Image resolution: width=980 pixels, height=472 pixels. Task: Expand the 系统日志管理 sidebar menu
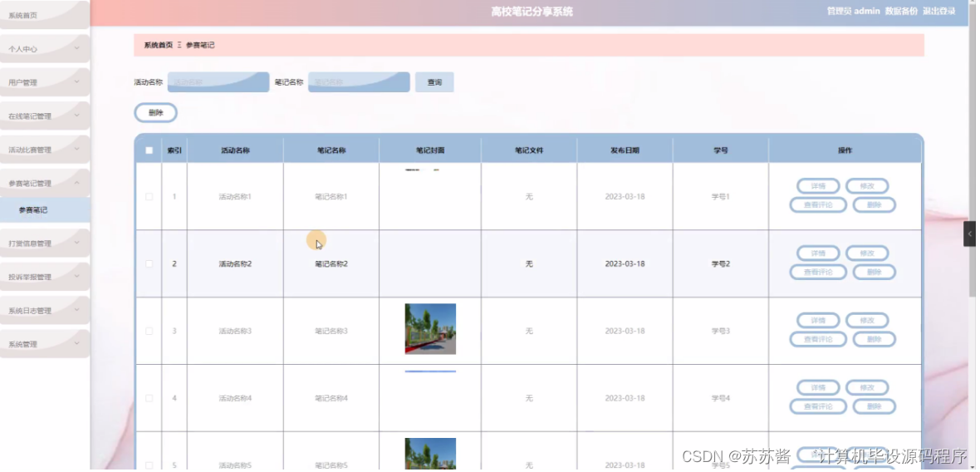[x=44, y=311]
